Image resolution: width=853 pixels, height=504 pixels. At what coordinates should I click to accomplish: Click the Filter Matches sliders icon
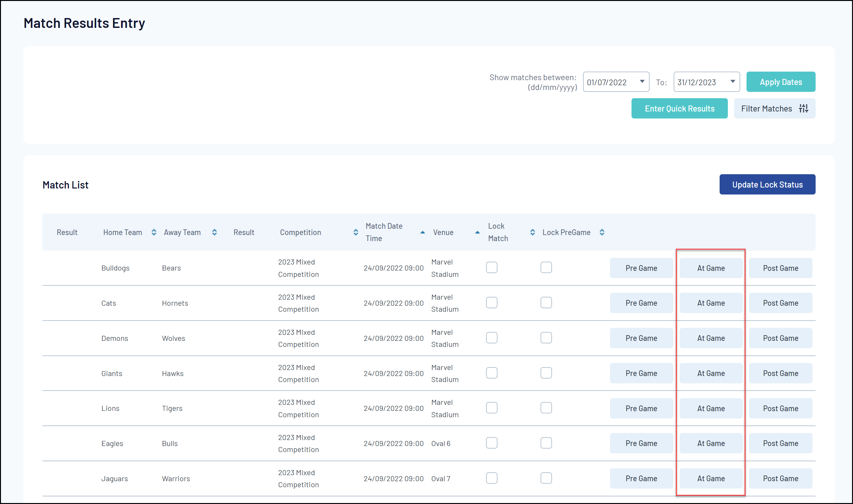tap(803, 108)
